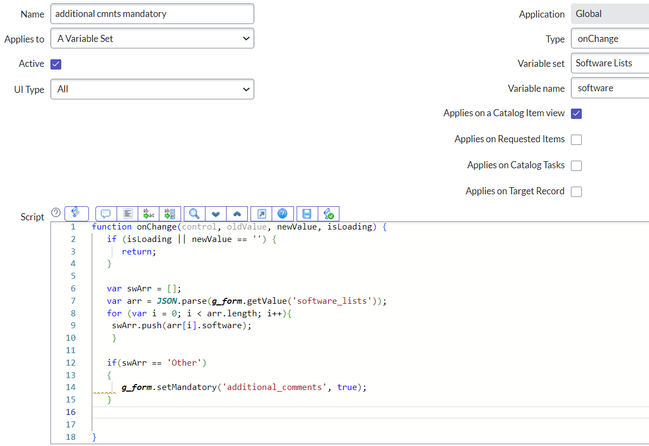The image size is (649, 446).
Task: Click the Variable name label
Action: click(x=536, y=89)
